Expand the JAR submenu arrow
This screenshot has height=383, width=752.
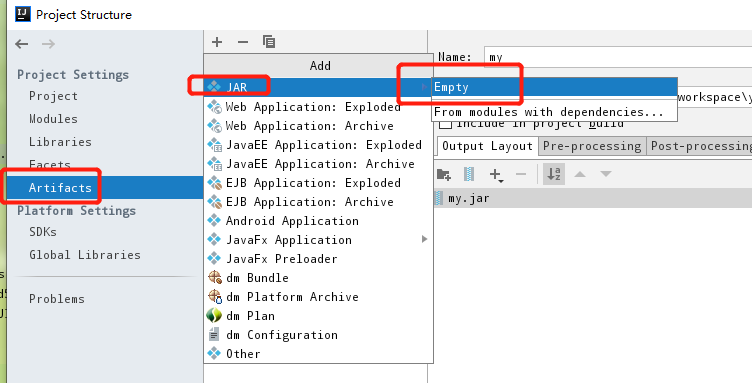[x=424, y=87]
